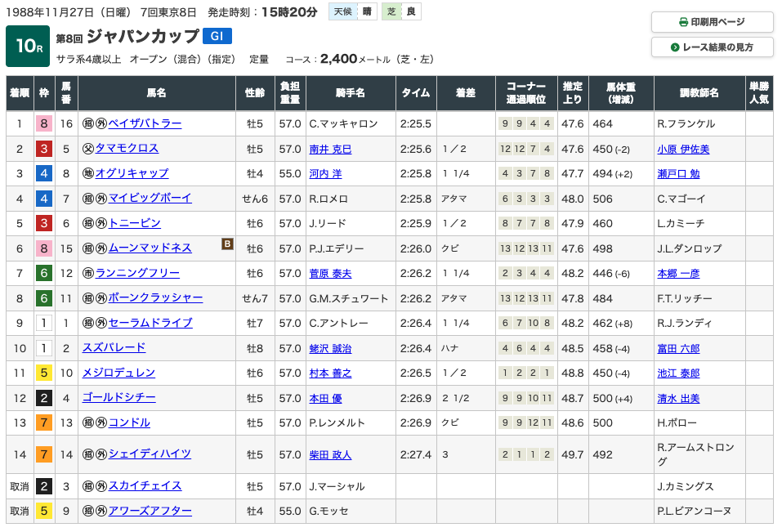
Task: Click the 父 mark beside タマモクロス
Action: [x=87, y=149]
